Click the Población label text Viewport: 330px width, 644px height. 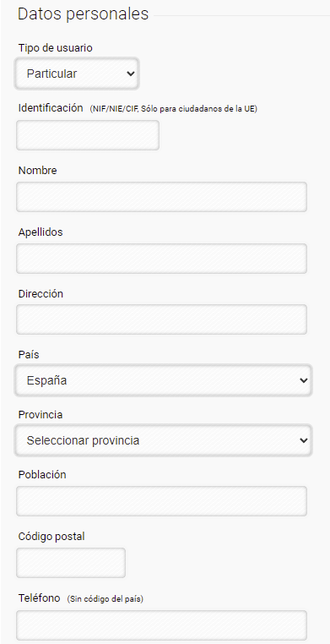click(x=42, y=475)
